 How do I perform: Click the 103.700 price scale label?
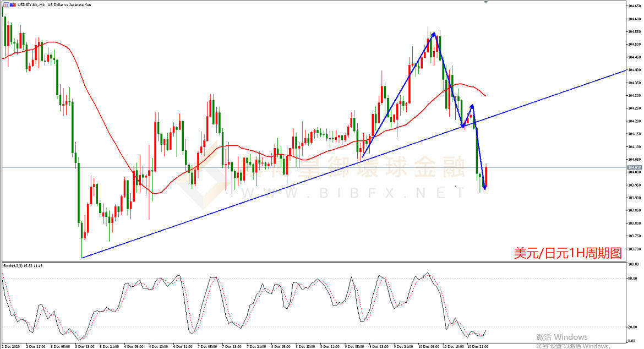click(x=634, y=252)
